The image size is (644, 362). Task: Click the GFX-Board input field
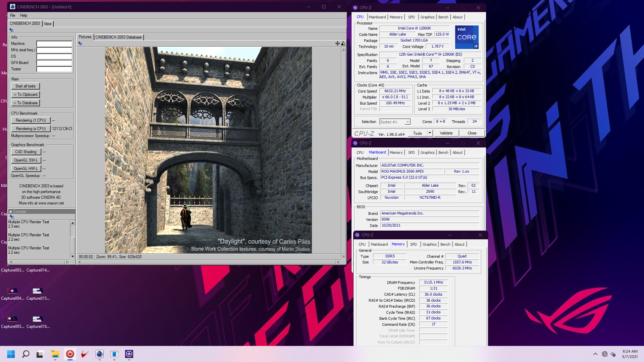pos(54,63)
